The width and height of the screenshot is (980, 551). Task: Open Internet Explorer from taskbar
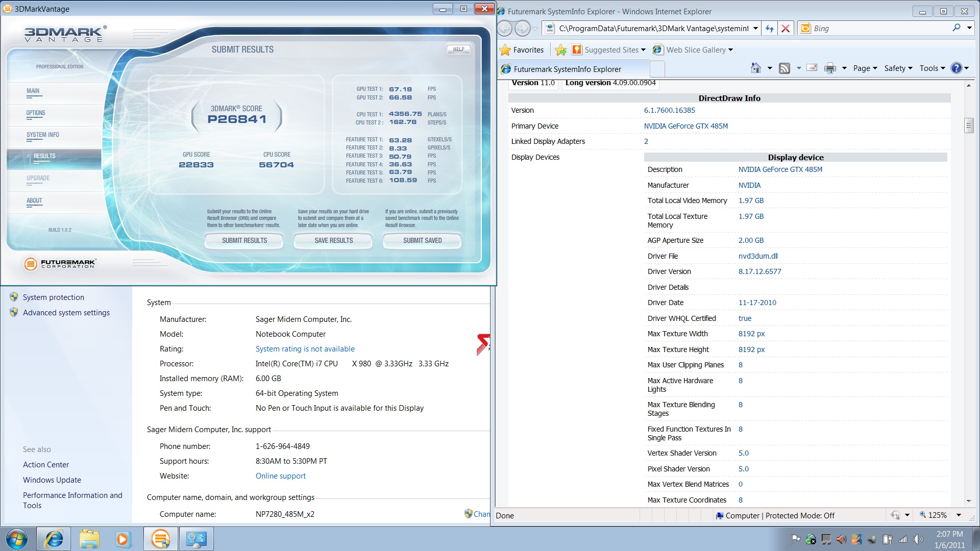point(54,539)
